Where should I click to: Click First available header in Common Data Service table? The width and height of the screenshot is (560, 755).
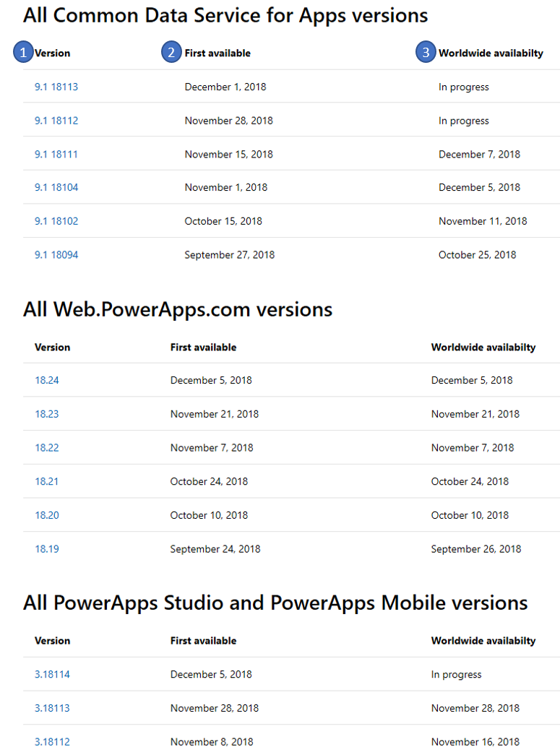coord(217,53)
